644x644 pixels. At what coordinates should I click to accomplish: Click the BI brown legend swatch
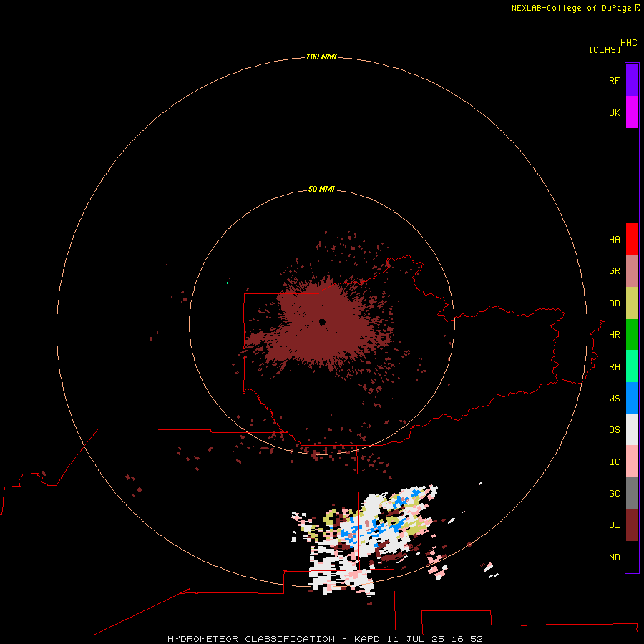tap(632, 525)
